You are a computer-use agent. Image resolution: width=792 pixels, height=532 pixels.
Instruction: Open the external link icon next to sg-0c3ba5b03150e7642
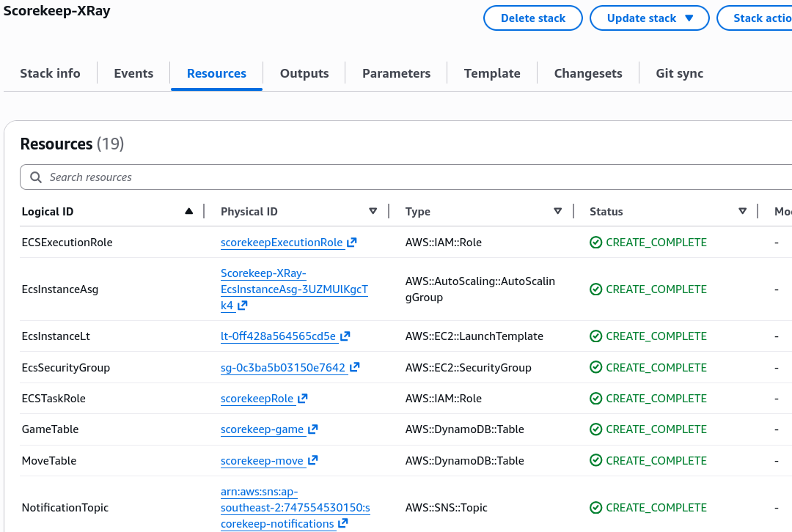[355, 367]
